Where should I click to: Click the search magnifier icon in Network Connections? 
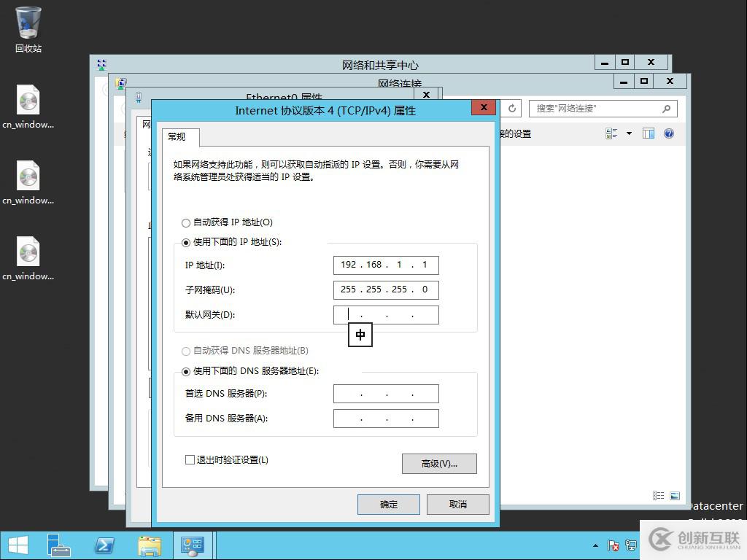pyautogui.click(x=667, y=109)
